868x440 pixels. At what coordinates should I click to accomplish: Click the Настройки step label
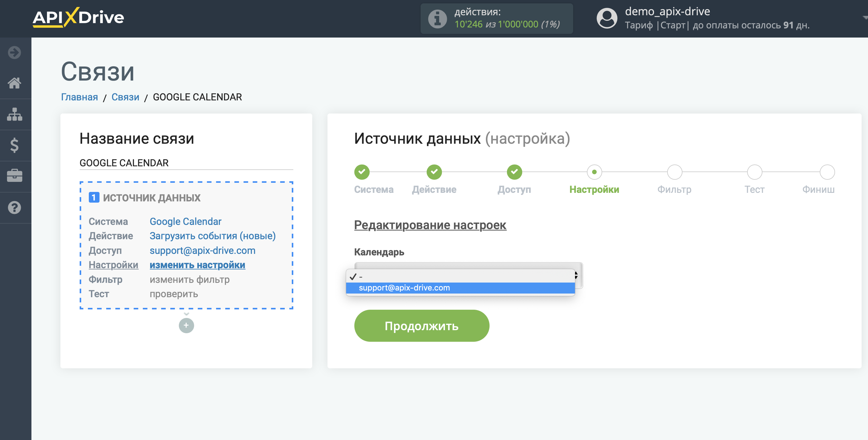(594, 189)
